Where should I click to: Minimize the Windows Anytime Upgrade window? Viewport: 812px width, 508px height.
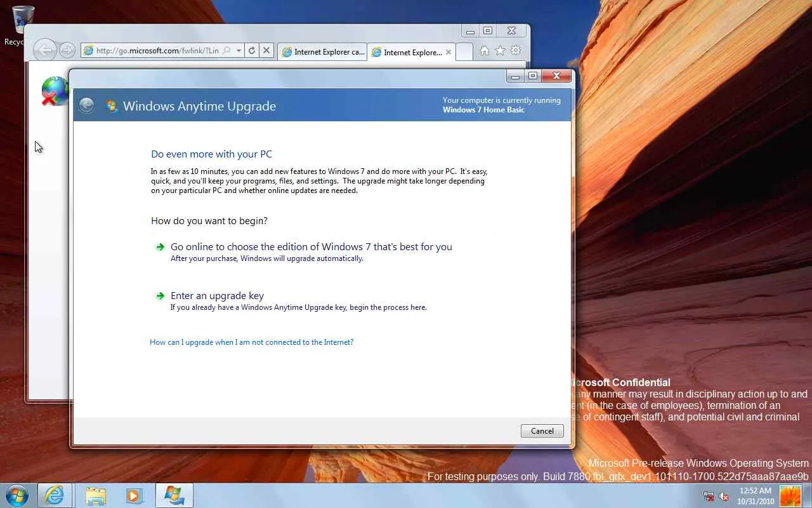[x=516, y=76]
